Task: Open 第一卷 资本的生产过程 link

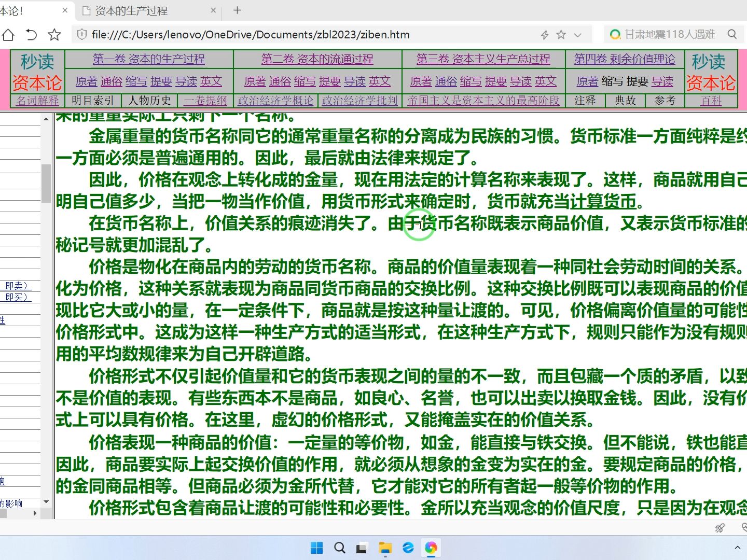Action: (x=149, y=59)
